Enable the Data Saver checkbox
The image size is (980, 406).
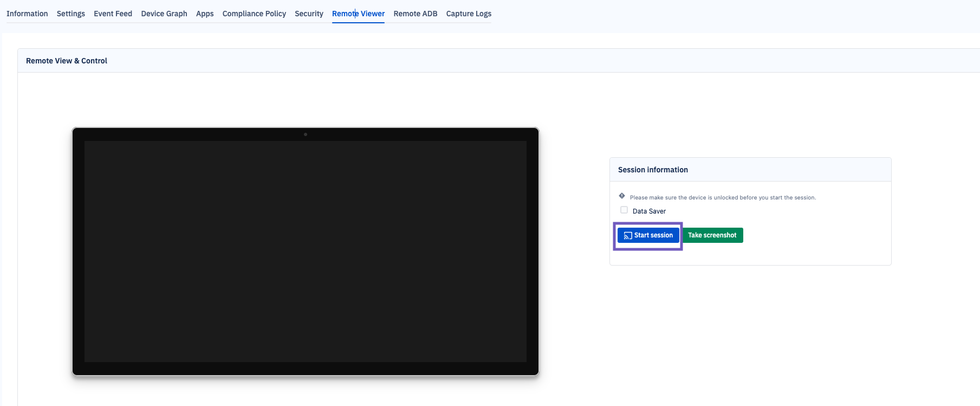[x=624, y=210]
